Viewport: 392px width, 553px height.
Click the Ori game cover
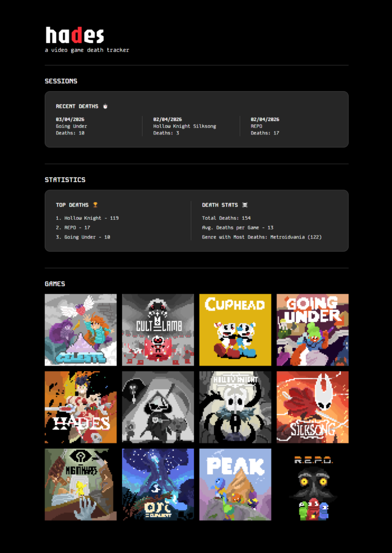click(158, 484)
